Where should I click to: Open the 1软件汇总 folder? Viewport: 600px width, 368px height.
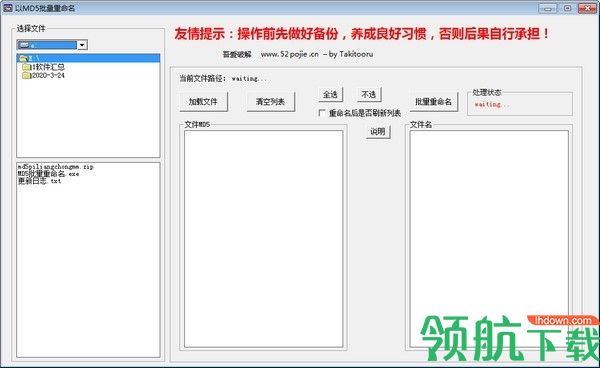pyautogui.click(x=47, y=67)
